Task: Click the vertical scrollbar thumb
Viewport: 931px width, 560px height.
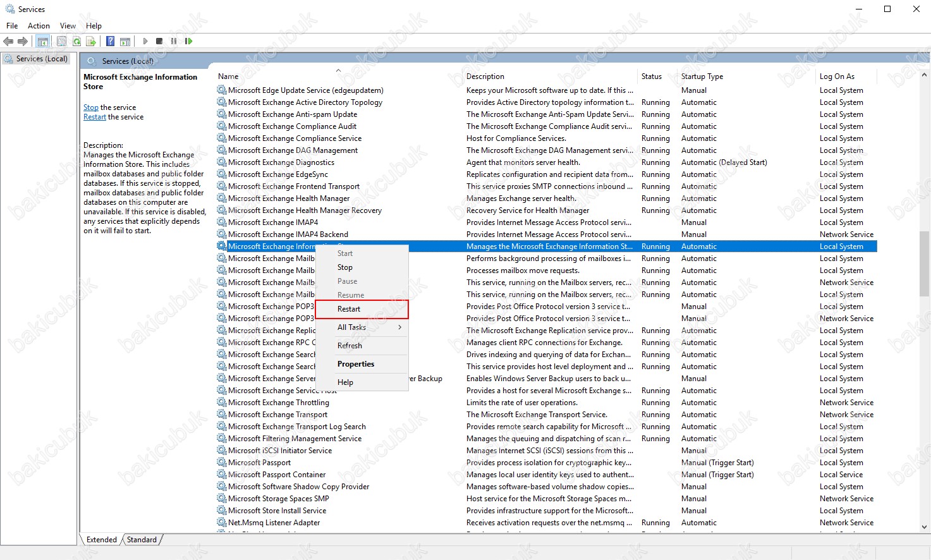Action: pos(925,264)
